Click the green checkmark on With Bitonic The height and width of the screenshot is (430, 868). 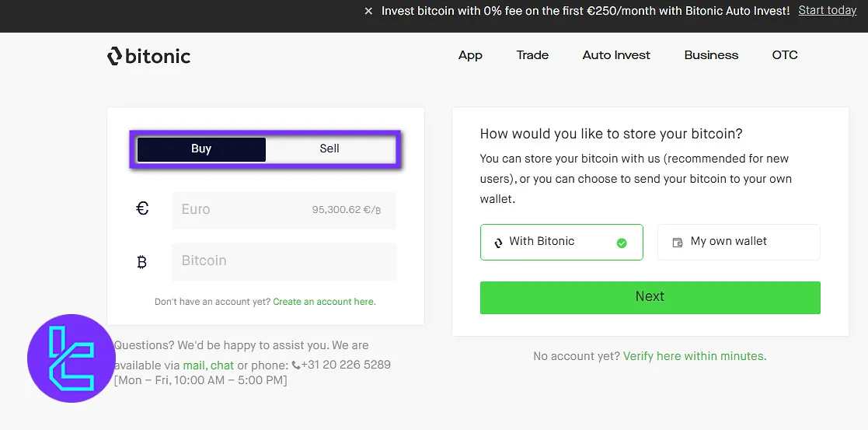click(x=622, y=243)
